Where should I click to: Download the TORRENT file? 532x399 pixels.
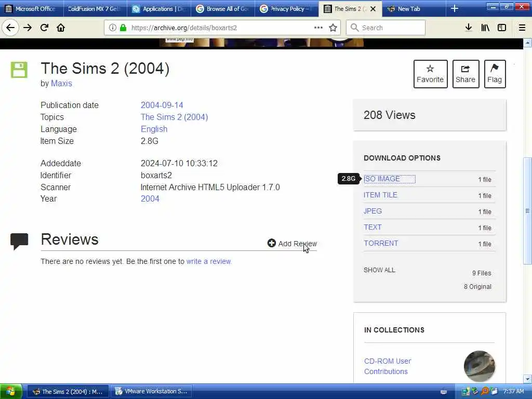click(381, 243)
